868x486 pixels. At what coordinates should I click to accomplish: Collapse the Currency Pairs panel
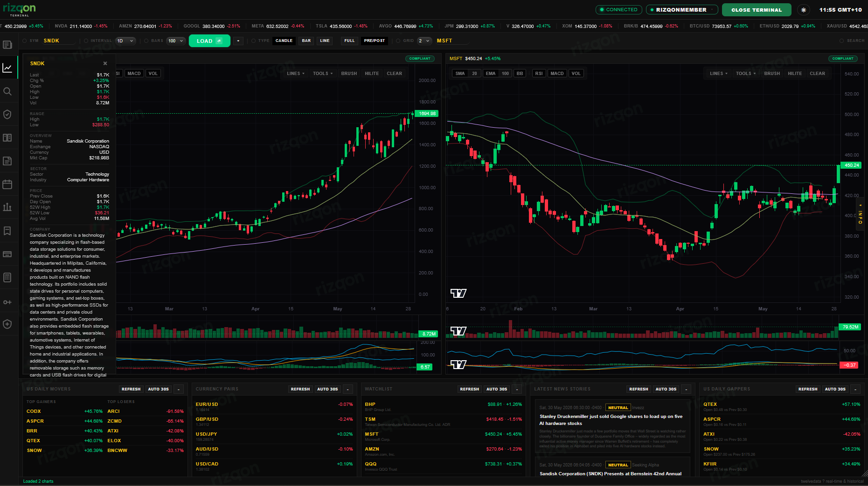tap(348, 389)
